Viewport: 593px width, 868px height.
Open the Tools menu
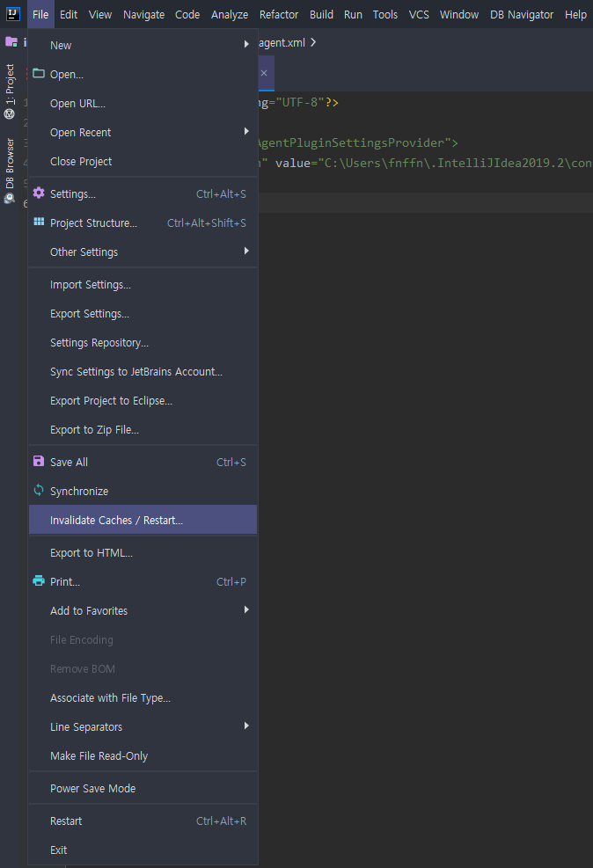click(385, 14)
